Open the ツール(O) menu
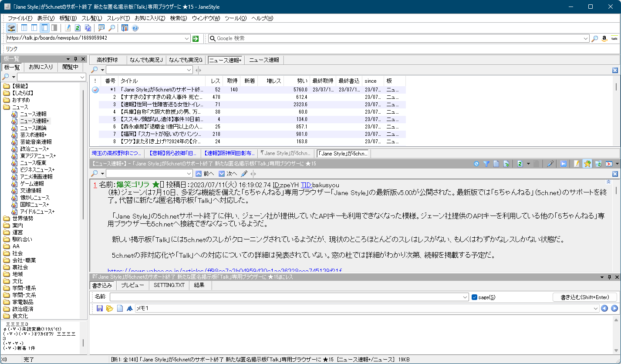The image size is (621, 364). (x=236, y=18)
